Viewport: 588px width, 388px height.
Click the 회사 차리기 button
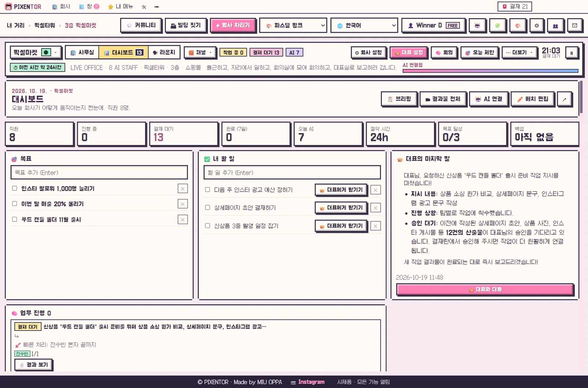pos(233,25)
